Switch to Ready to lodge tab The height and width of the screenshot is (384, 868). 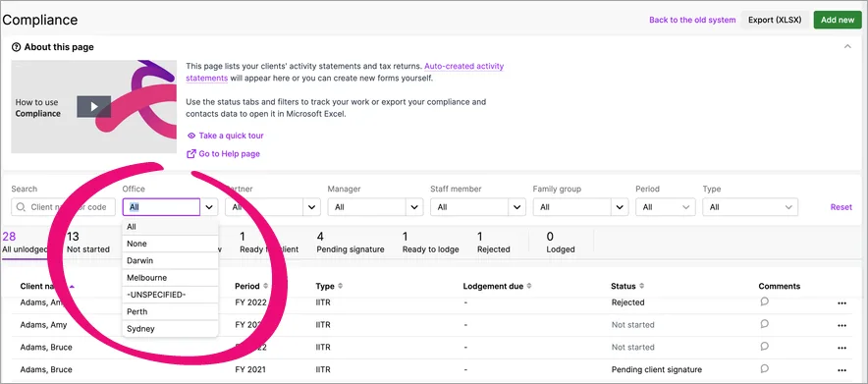pyautogui.click(x=431, y=243)
